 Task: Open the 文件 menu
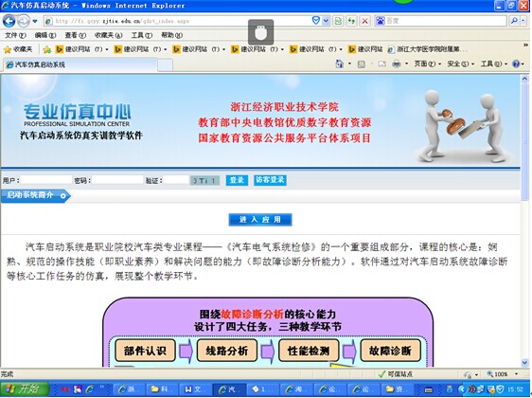tap(15, 35)
